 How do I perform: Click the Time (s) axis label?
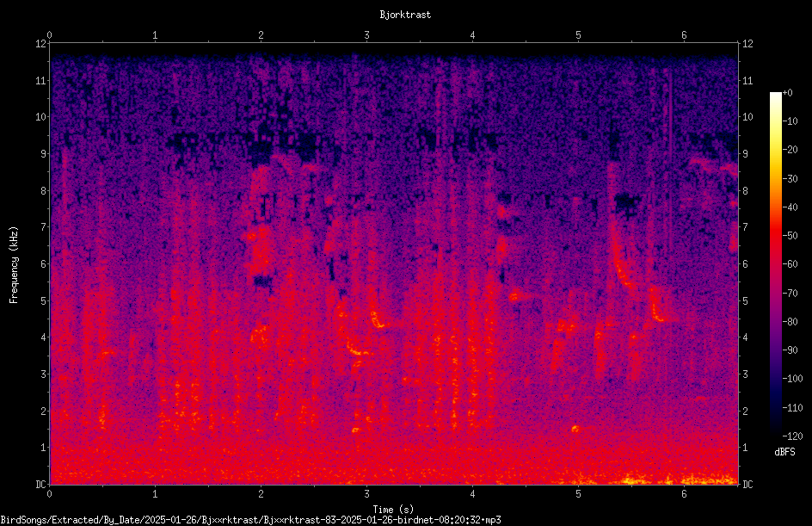[393, 510]
